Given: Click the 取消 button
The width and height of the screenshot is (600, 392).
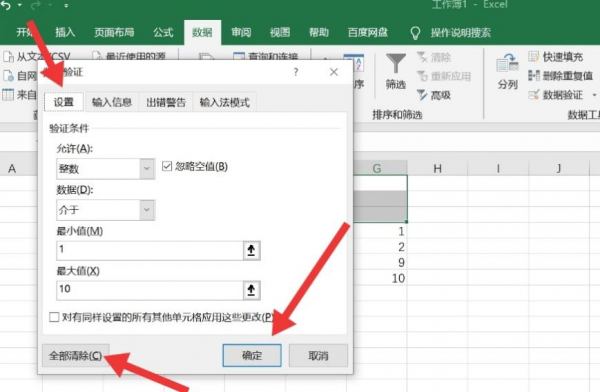Looking at the screenshot, I should [x=318, y=356].
